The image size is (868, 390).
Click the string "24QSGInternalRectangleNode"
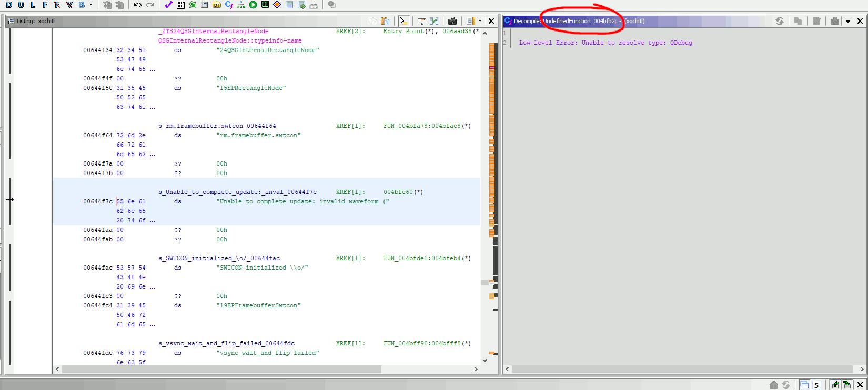click(x=268, y=50)
